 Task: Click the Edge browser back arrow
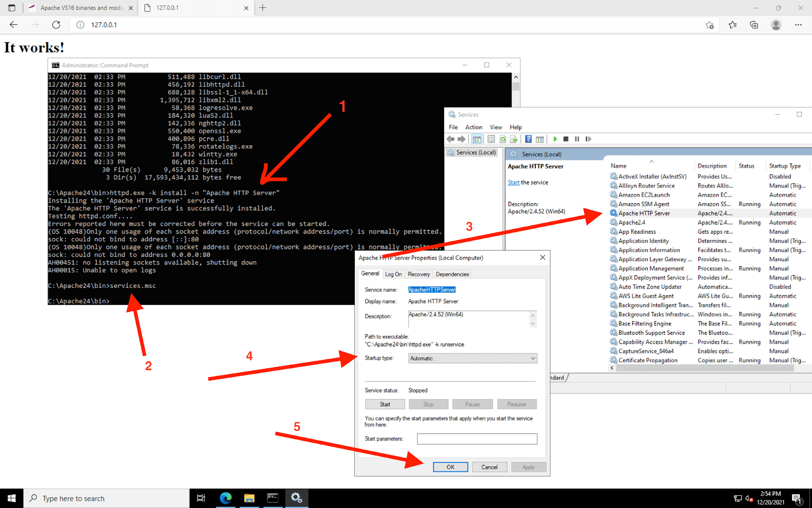coord(14,24)
